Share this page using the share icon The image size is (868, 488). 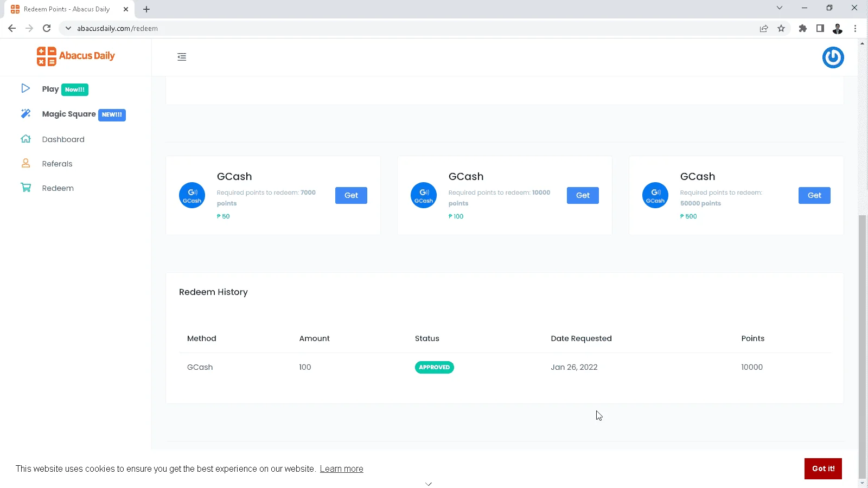coord(764,28)
